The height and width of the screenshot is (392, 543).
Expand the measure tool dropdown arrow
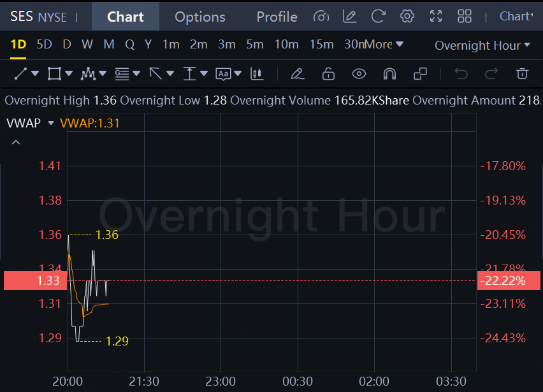click(x=204, y=73)
